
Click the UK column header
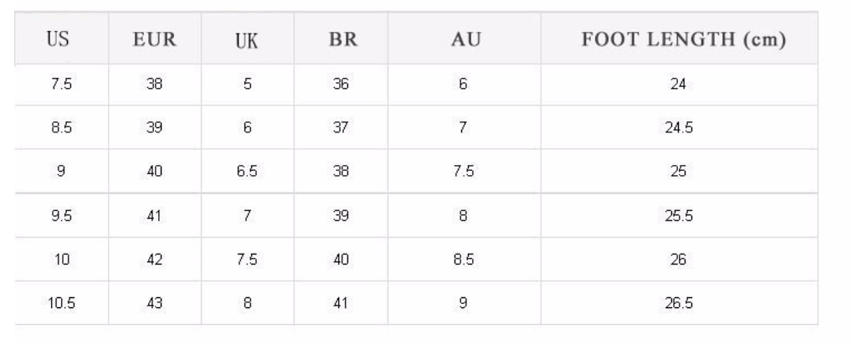tap(247, 39)
